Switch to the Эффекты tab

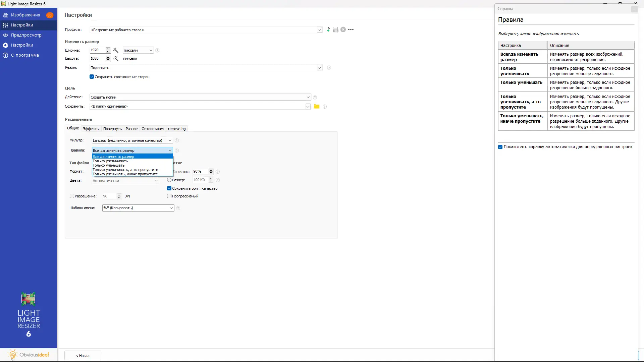tap(91, 129)
